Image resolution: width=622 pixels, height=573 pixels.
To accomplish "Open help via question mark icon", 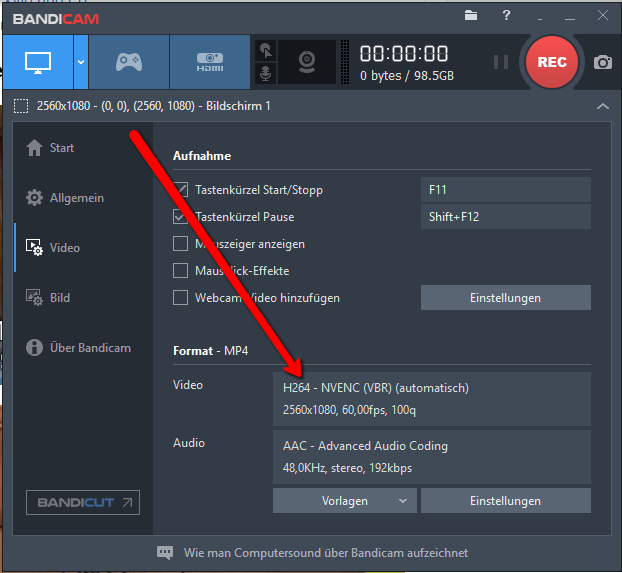I will click(x=506, y=15).
